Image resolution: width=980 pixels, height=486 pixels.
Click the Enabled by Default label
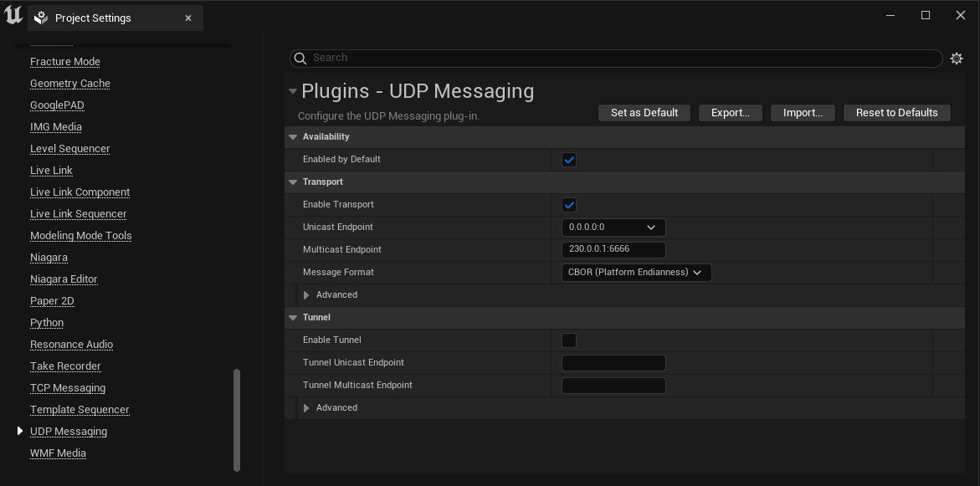pos(341,159)
